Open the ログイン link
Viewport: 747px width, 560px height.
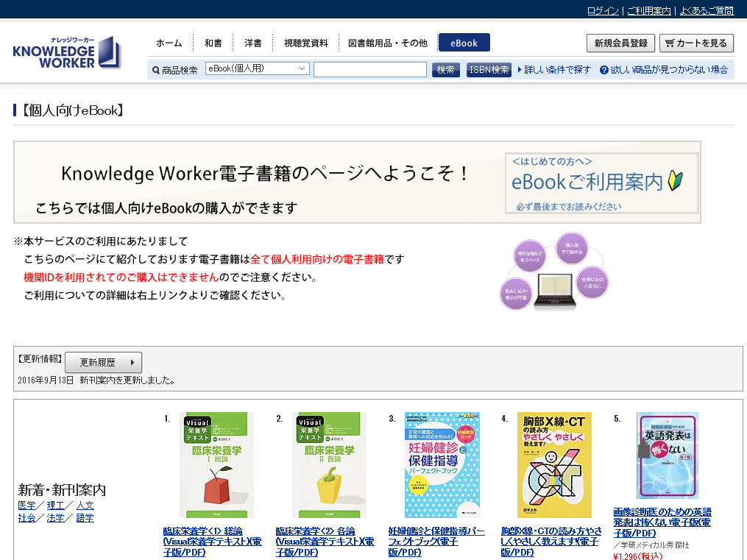[x=603, y=10]
